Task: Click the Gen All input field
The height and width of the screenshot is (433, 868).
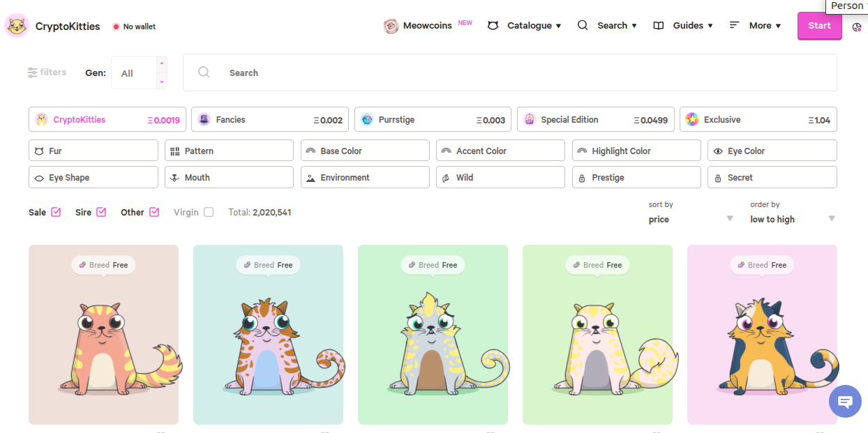Action: click(x=134, y=73)
